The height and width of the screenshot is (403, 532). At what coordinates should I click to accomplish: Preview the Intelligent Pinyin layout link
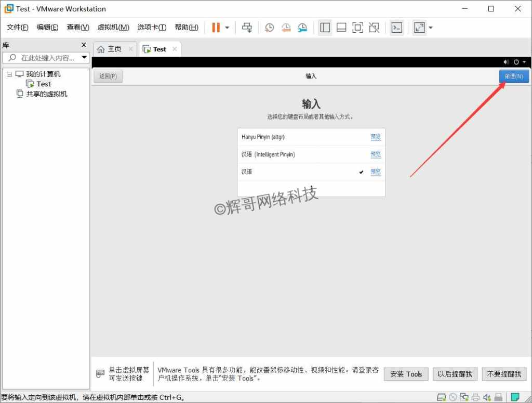(x=376, y=154)
